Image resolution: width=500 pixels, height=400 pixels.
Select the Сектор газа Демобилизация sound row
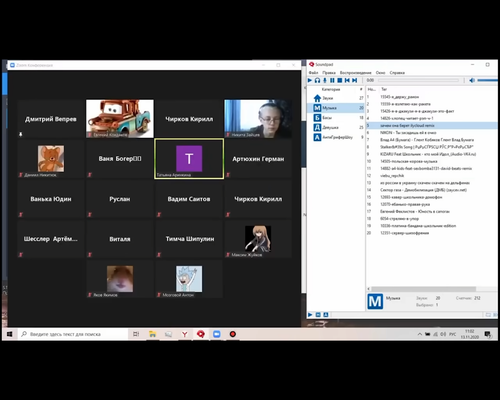click(432, 190)
